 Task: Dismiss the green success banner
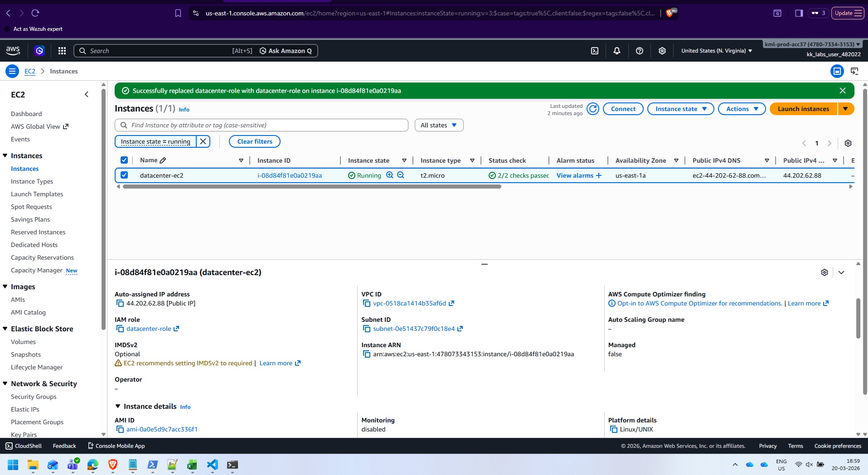843,91
